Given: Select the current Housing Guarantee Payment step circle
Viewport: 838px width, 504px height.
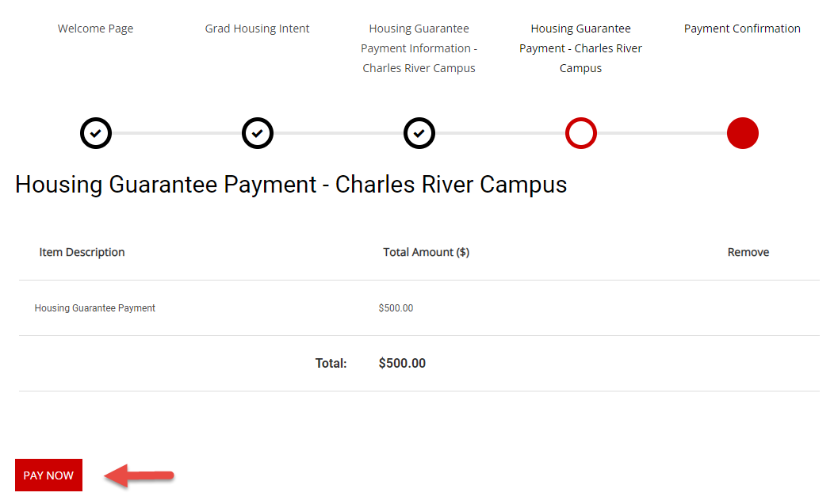Looking at the screenshot, I should pos(581,133).
